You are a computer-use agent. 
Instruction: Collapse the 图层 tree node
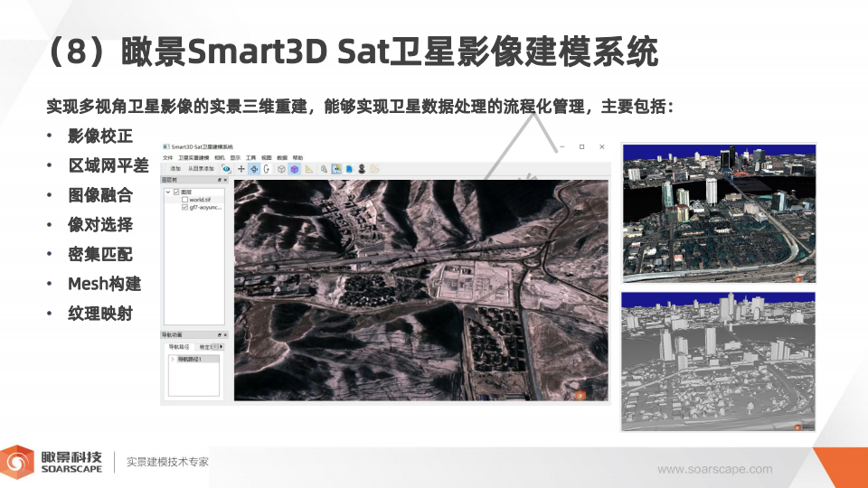click(x=168, y=192)
